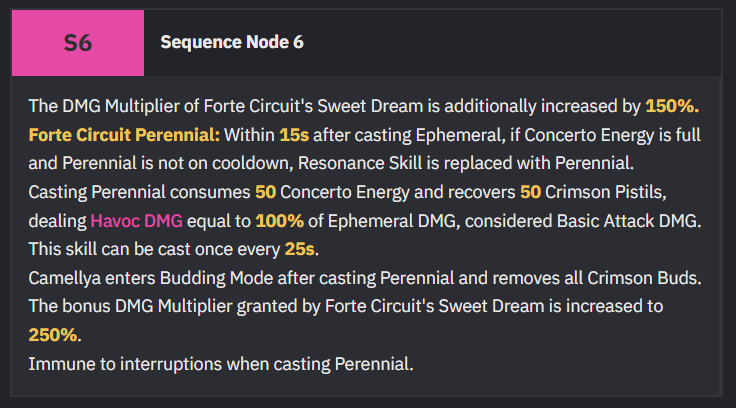Click the words Resonance Skill
Image resolution: width=736 pixels, height=408 pixels.
[x=360, y=163]
